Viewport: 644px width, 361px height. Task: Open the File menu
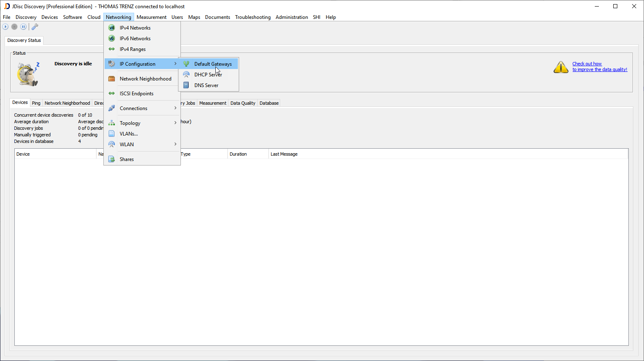pos(7,17)
